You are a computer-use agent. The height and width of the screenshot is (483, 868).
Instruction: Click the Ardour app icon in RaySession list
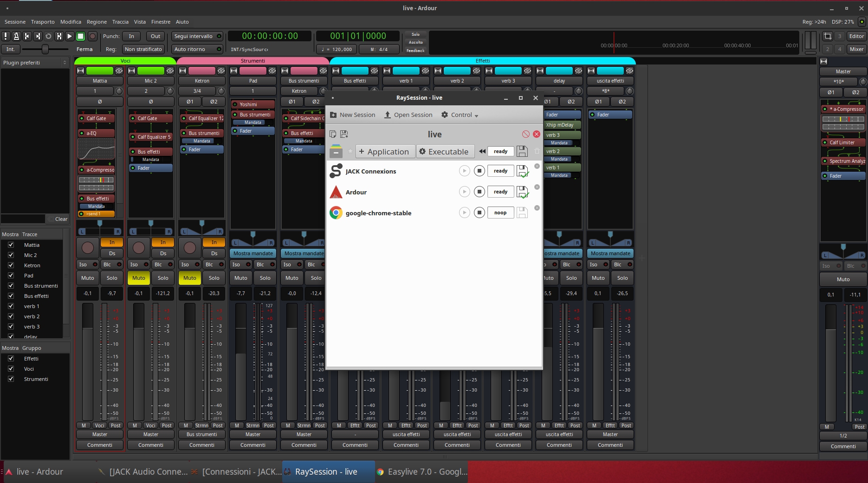pyautogui.click(x=336, y=192)
